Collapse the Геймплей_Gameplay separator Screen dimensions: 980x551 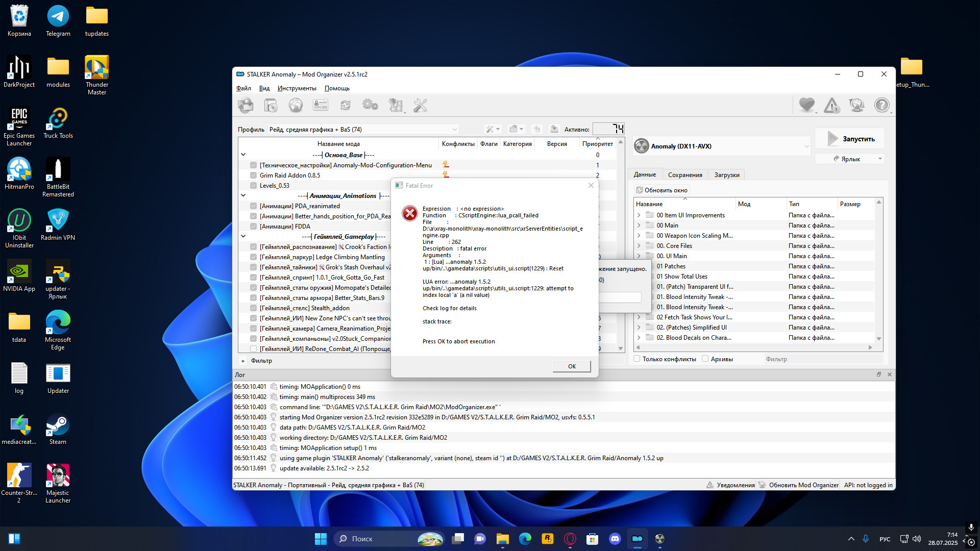243,236
